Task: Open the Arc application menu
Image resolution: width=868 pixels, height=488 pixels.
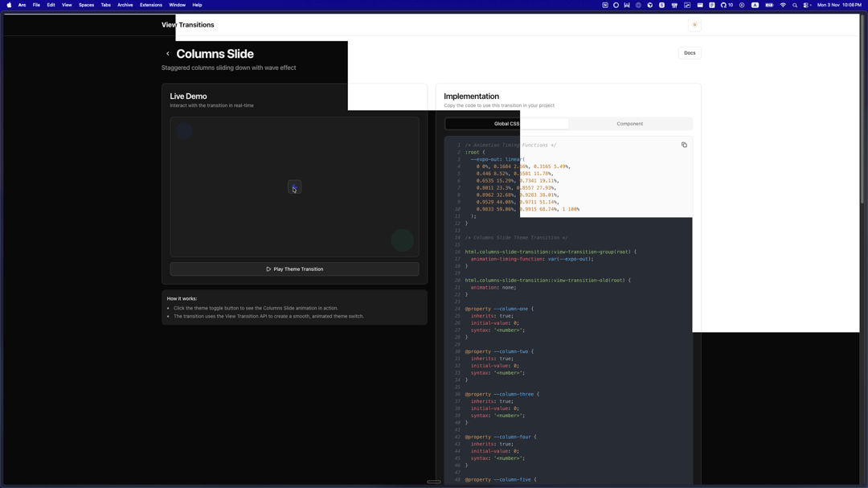Action: (23, 5)
